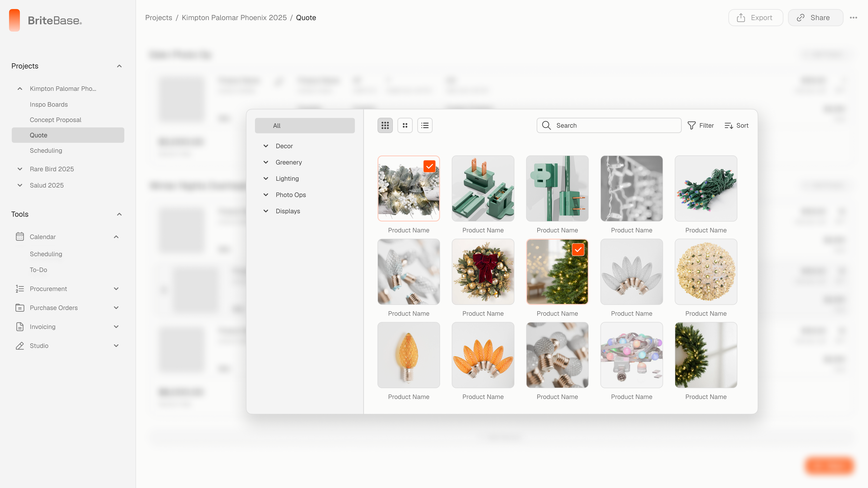Click the Purchase Orders folder icon
868x488 pixels.
(x=20, y=307)
